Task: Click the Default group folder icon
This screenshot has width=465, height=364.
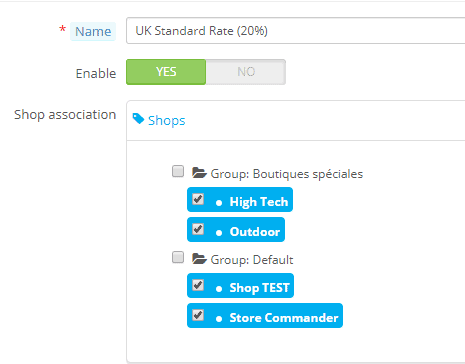Action: pos(199,259)
